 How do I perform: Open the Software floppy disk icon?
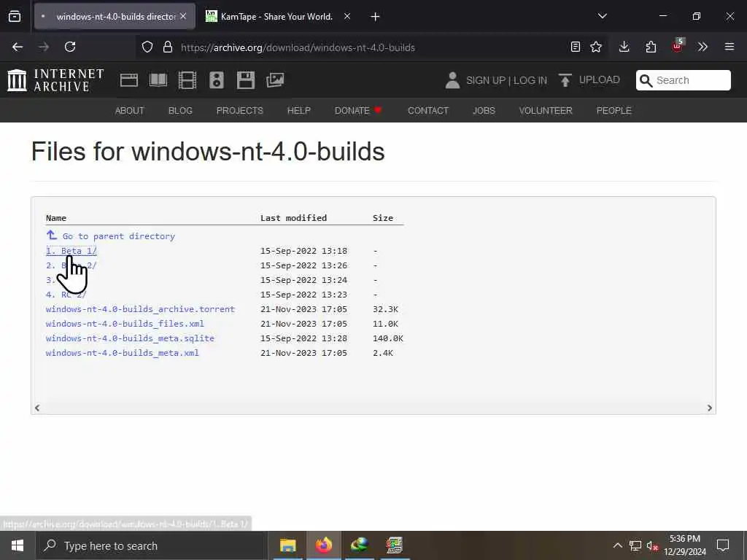246,80
